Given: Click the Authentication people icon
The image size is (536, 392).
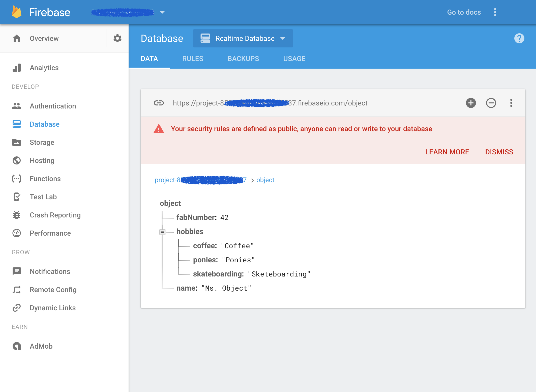Looking at the screenshot, I should click(x=17, y=106).
